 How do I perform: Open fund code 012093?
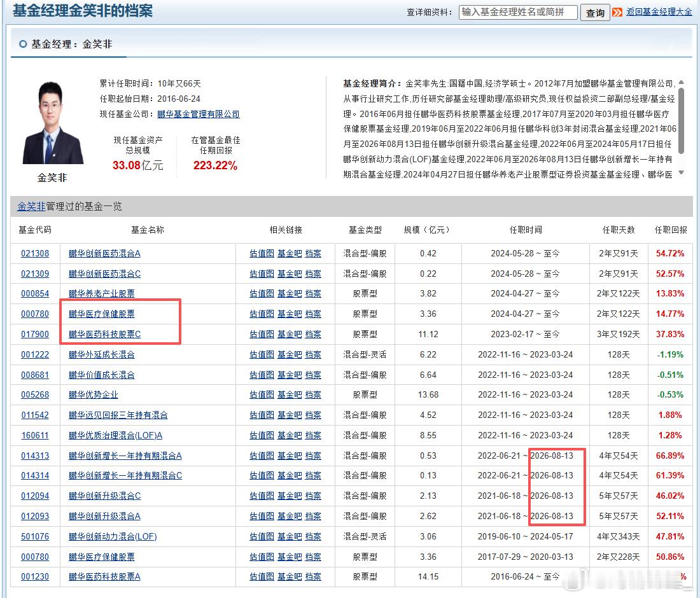(35, 517)
